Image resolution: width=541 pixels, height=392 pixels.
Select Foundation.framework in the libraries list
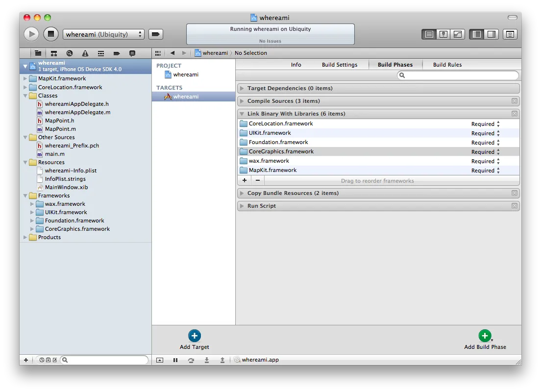tap(378, 142)
